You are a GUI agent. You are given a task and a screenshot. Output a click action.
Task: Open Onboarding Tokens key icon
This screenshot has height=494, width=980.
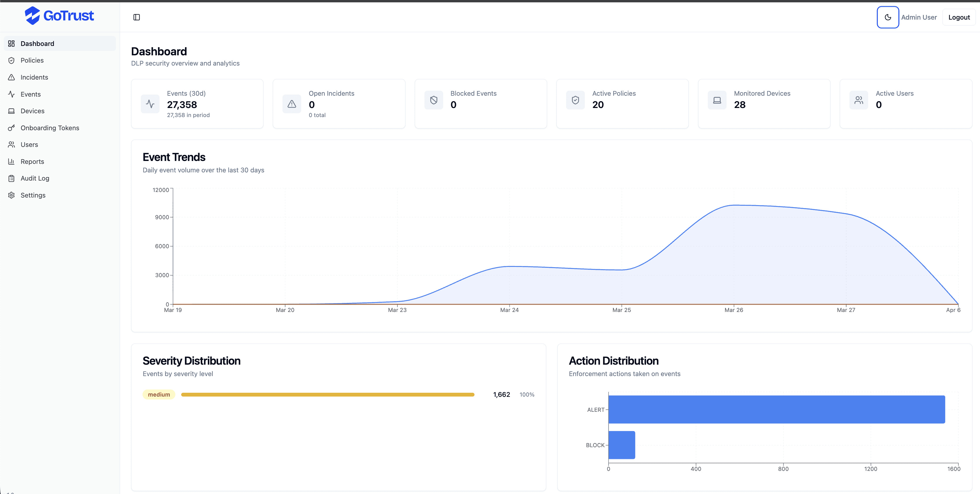11,128
